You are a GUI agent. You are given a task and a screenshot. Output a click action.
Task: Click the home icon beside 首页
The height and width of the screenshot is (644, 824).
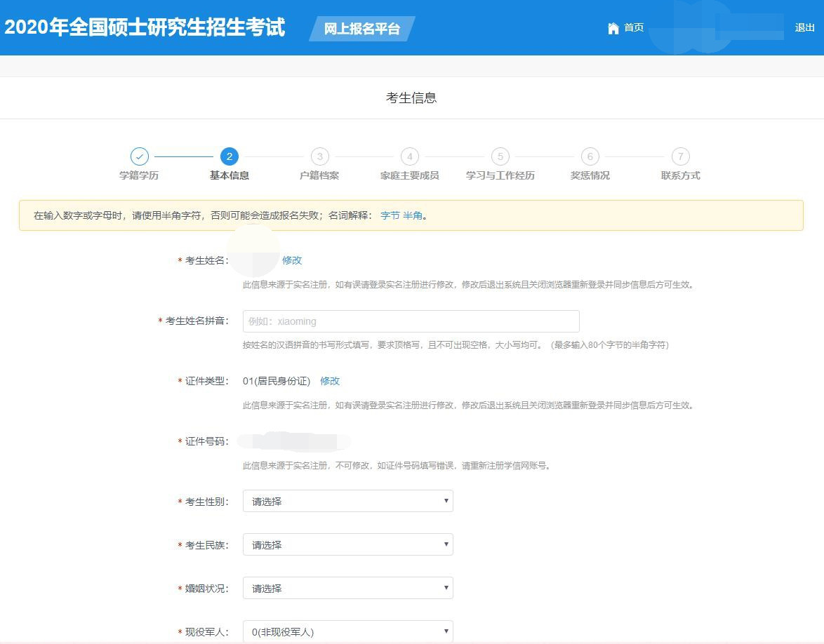[x=613, y=28]
